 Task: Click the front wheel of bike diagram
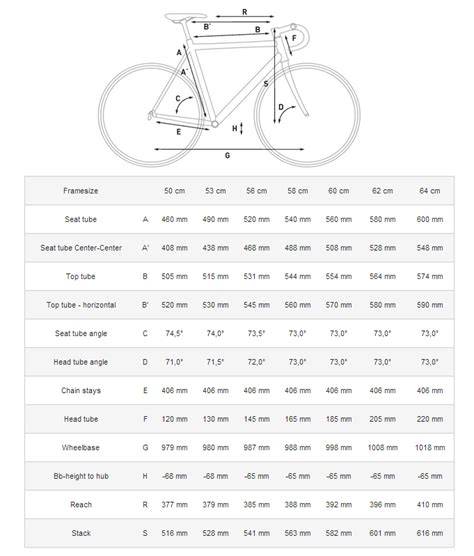[x=308, y=115]
